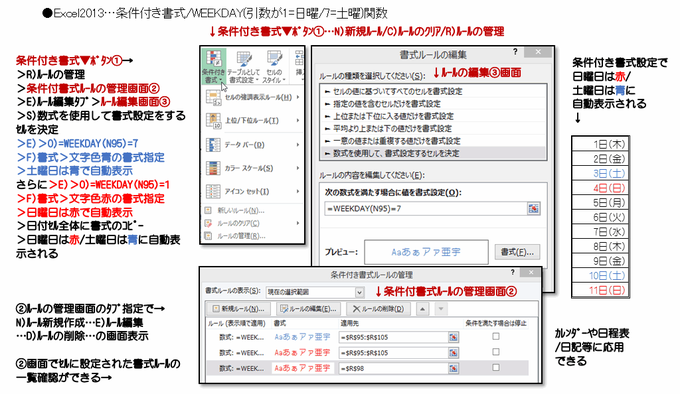The image size is (680, 394).
Task: Click range selector icon beside =$R$98 field
Action: tap(453, 368)
